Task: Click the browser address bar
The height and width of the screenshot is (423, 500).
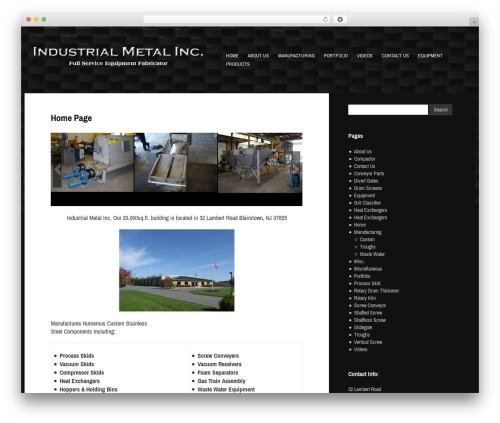Action: 237,20
